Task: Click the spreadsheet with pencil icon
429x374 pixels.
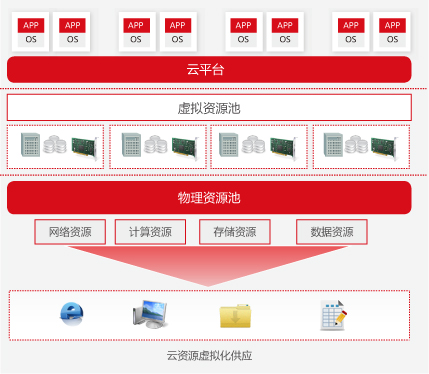Action: [334, 315]
